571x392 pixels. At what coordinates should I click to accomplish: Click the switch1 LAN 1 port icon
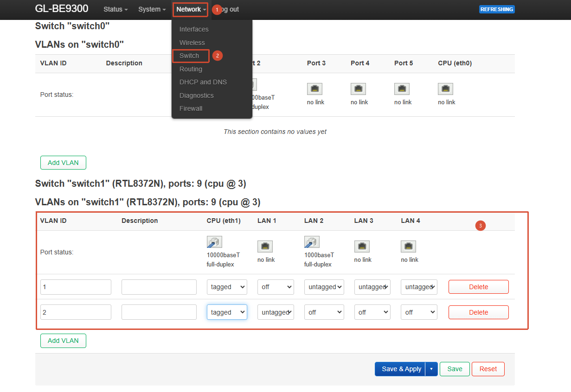(x=265, y=247)
